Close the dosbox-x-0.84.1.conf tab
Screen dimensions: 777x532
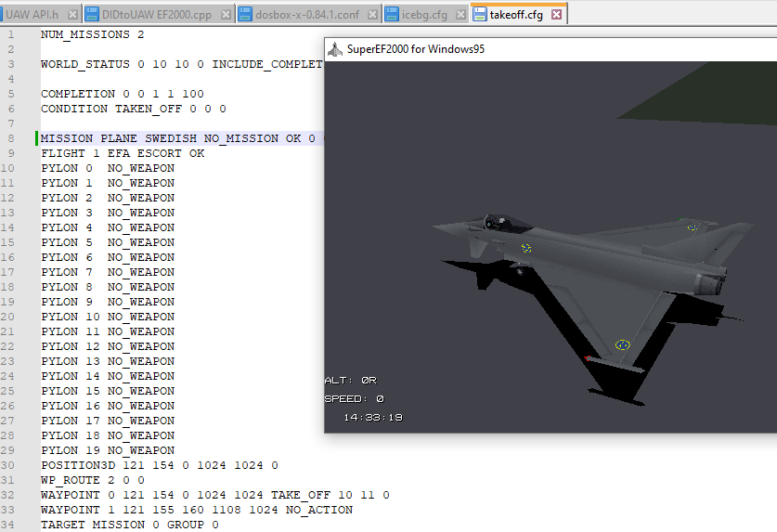(x=372, y=15)
